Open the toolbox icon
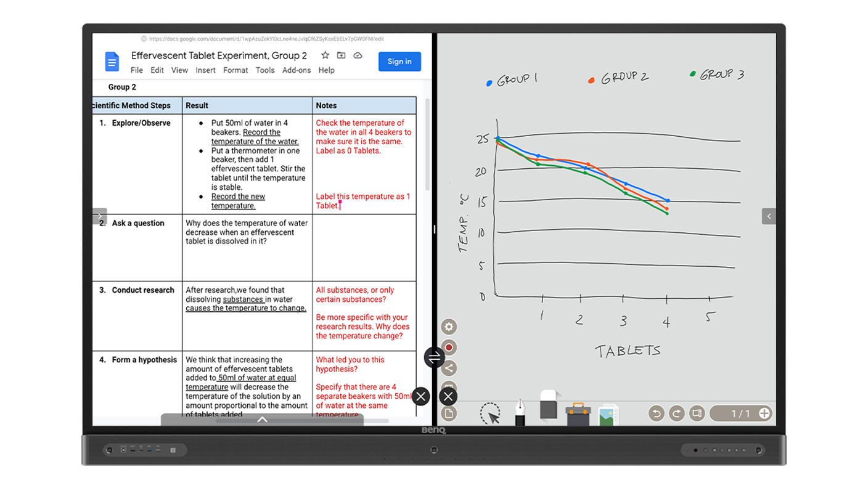The width and height of the screenshot is (868, 488). coord(578,414)
